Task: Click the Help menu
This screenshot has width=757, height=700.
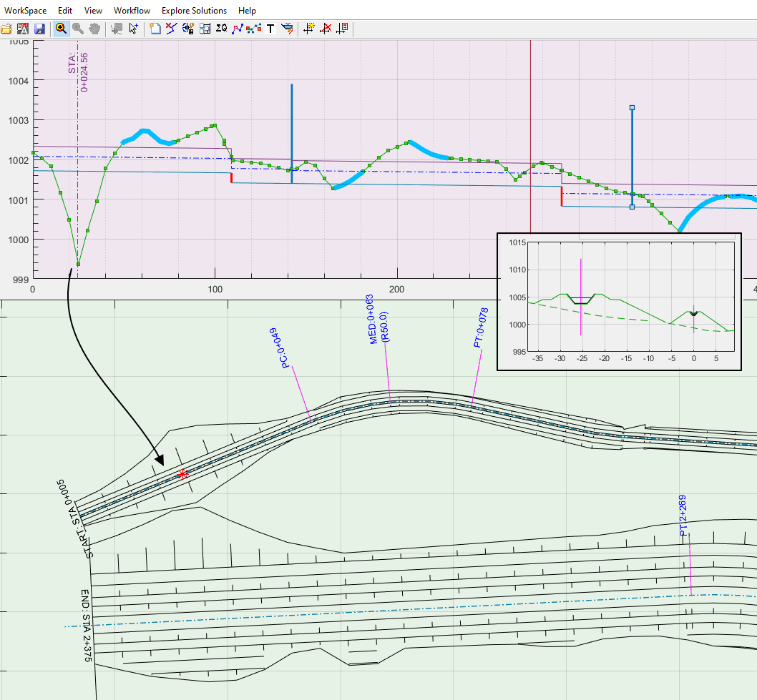Action: [x=247, y=11]
